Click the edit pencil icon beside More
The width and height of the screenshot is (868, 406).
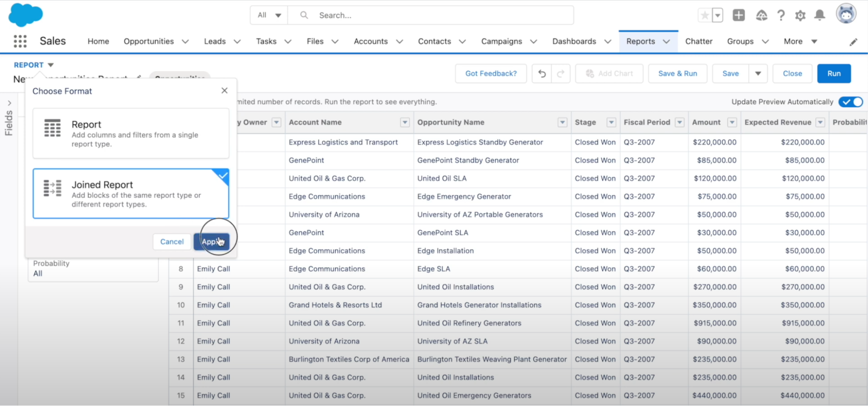tap(853, 42)
